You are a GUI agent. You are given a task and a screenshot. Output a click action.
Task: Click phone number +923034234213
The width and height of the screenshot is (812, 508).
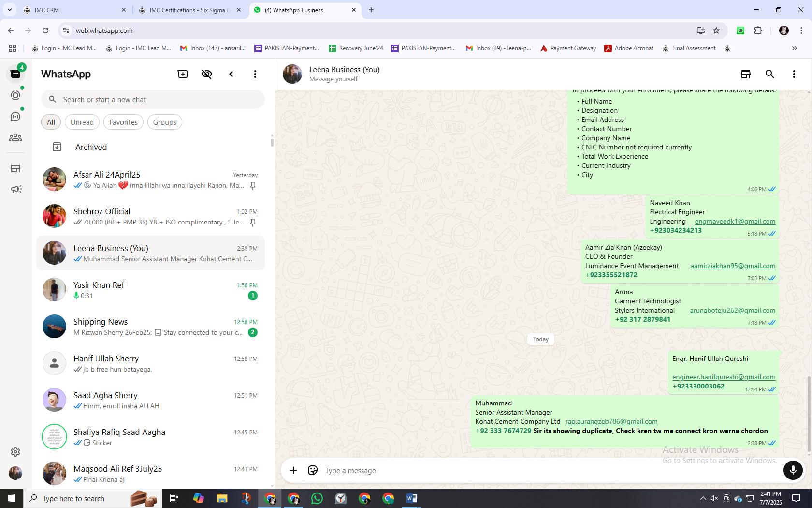tap(676, 230)
